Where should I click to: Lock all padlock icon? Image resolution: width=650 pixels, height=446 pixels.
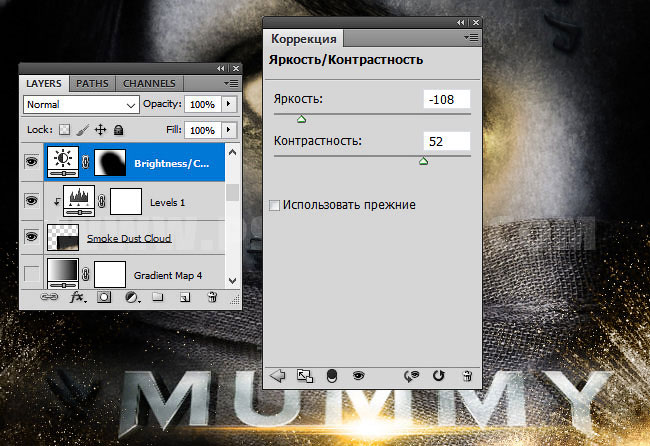point(119,130)
